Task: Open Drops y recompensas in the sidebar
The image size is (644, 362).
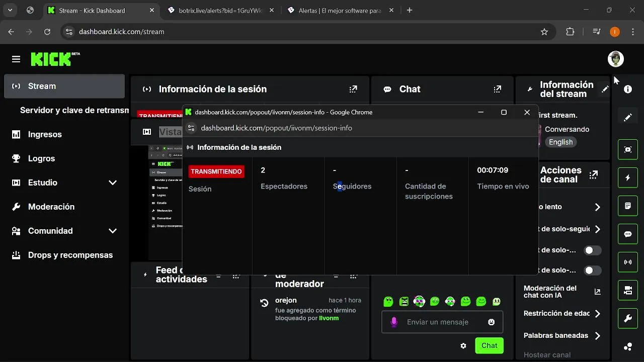Action: [x=64, y=255]
